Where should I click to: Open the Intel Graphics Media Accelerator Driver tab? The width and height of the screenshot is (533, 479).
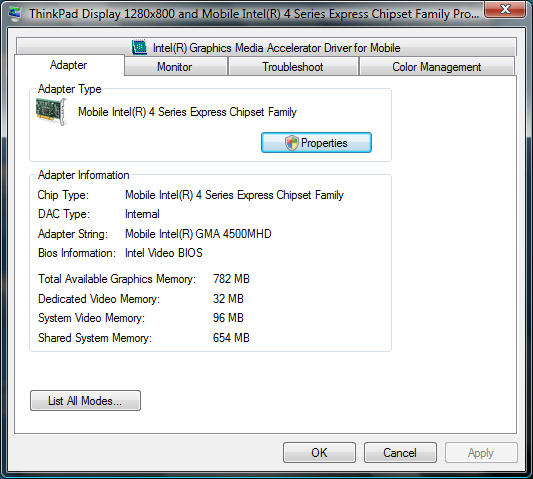[266, 47]
